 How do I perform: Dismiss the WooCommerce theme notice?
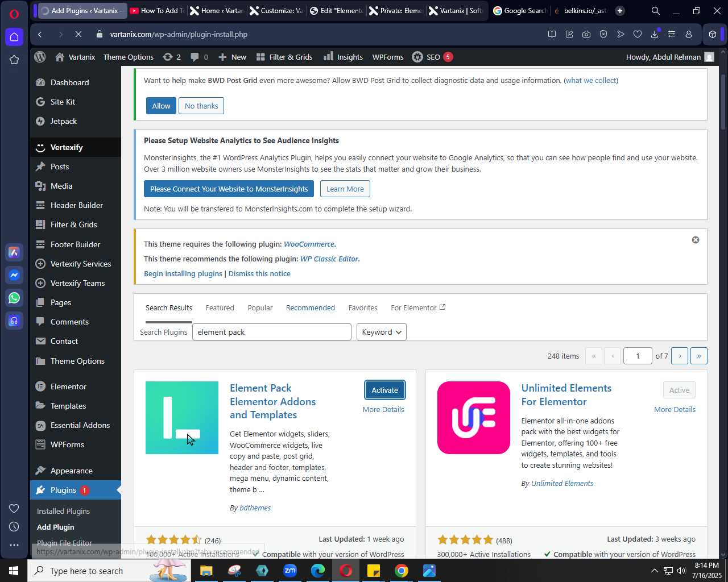(x=695, y=240)
